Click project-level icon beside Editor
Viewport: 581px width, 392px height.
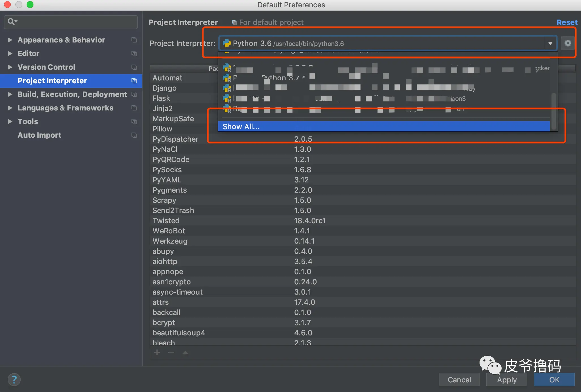click(x=134, y=54)
